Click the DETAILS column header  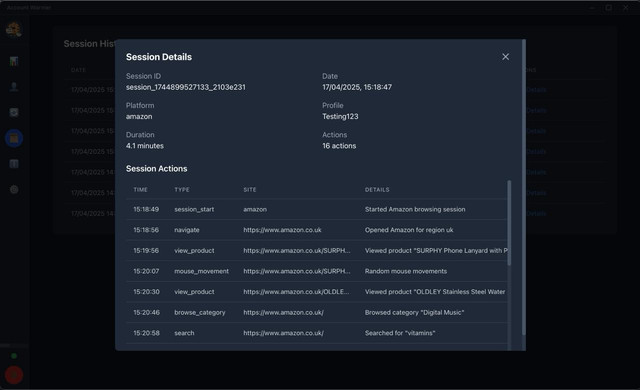377,190
